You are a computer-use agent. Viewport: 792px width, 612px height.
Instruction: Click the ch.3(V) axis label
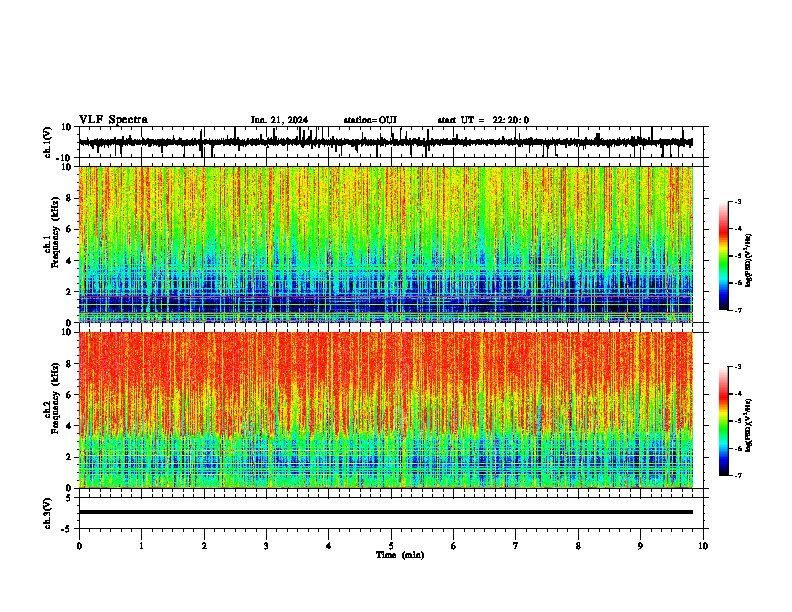(x=47, y=513)
